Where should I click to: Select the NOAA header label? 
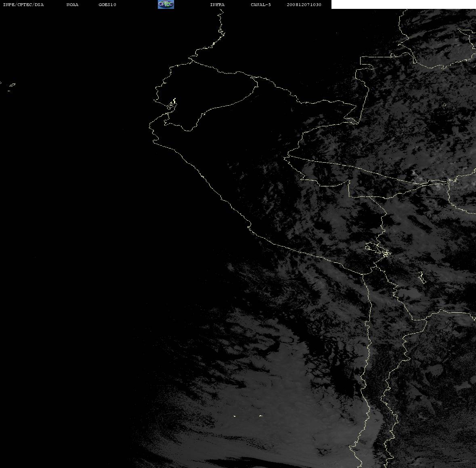coord(72,4)
